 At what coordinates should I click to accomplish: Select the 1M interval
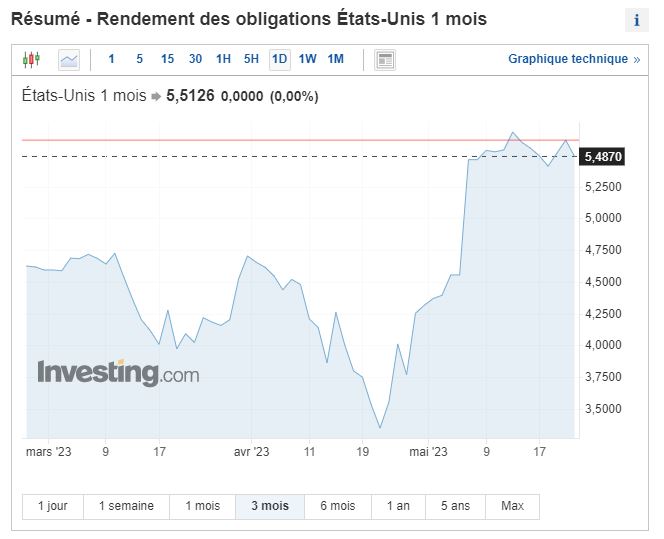tap(335, 60)
